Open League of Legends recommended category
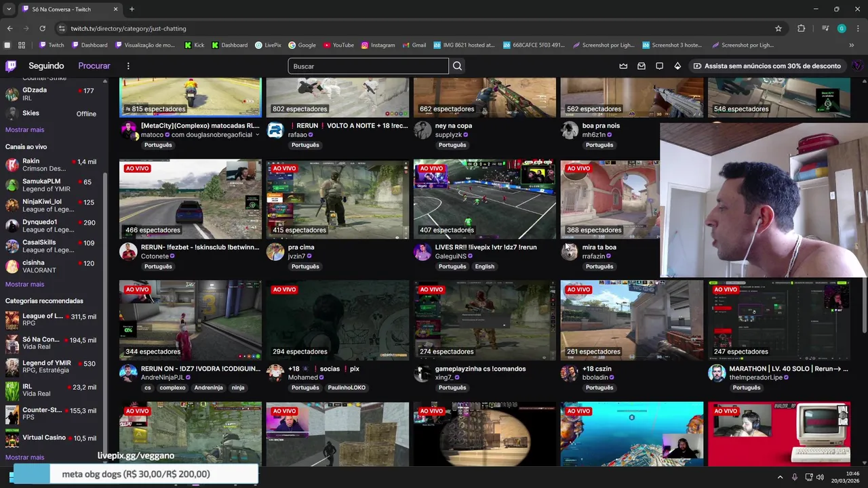868x488 pixels. (52, 320)
